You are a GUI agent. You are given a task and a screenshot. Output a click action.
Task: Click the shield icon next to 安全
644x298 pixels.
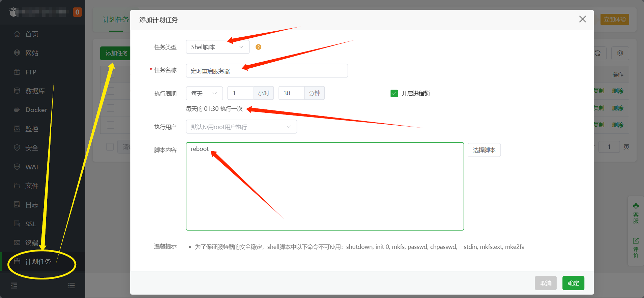tap(17, 147)
